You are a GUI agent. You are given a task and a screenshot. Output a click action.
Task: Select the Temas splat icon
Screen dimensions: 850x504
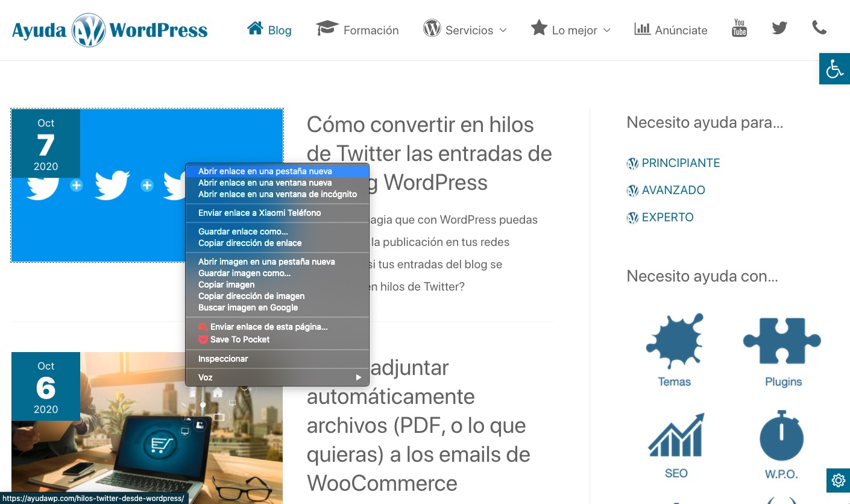click(674, 342)
